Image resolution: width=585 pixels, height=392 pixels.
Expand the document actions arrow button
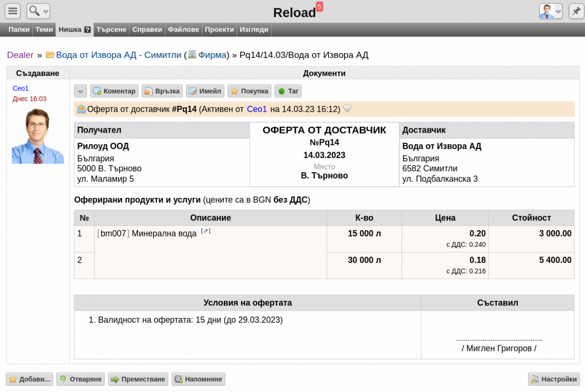[80, 91]
